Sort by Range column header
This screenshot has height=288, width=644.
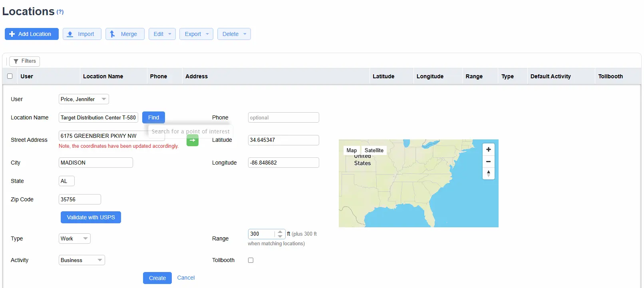(474, 76)
